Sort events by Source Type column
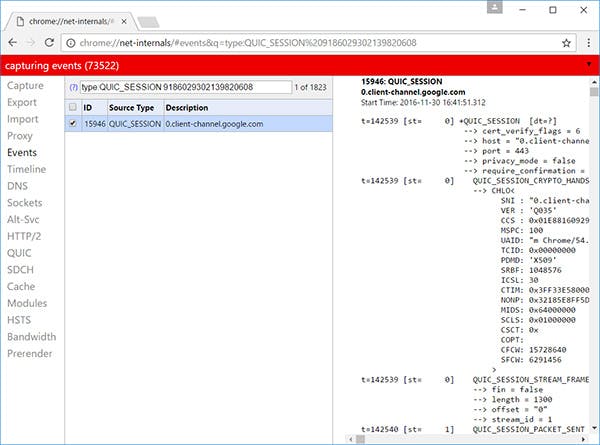Viewport: 600px width, 445px height. [131, 108]
